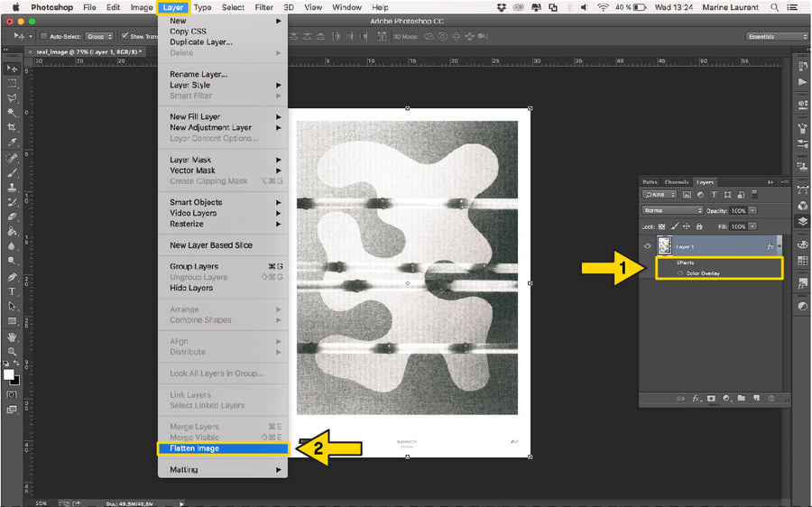Click the Layer 1 thumbnail
This screenshot has width=812, height=507.
pos(664,245)
